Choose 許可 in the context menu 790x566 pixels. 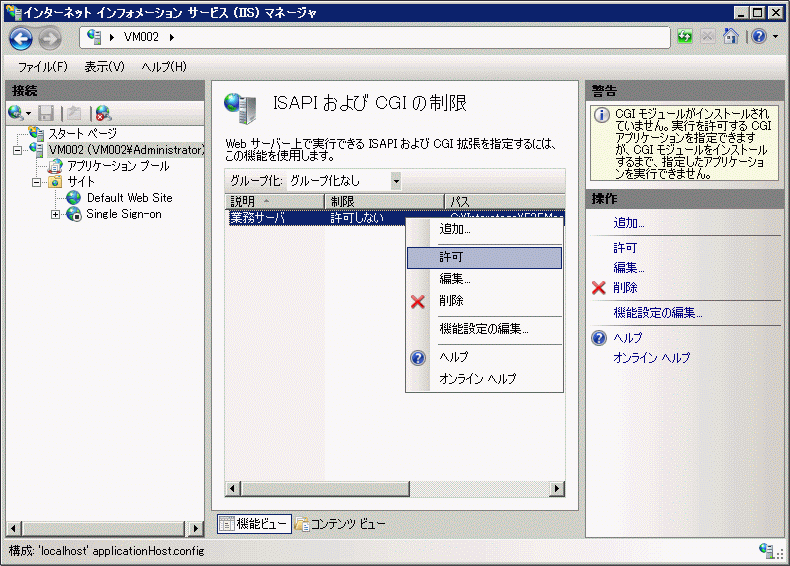(484, 258)
